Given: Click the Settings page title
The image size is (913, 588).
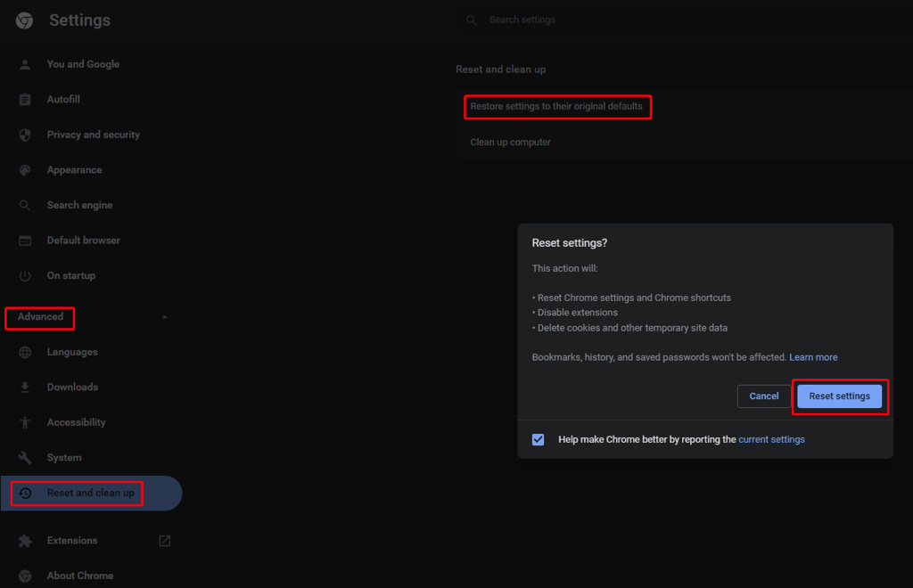Looking at the screenshot, I should 79,20.
